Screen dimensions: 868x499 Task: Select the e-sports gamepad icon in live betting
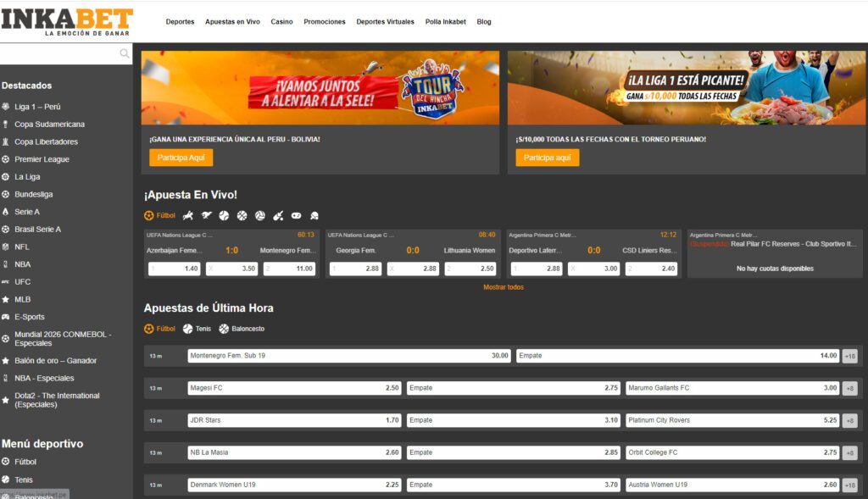click(296, 216)
